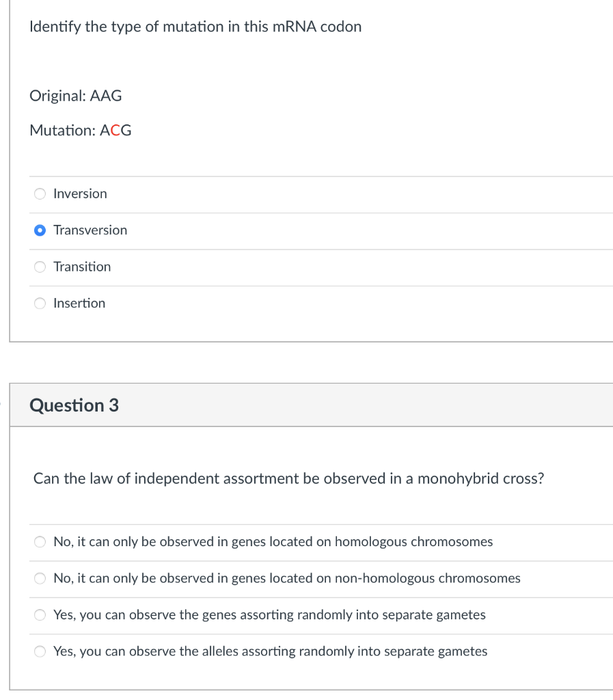The height and width of the screenshot is (700, 613).
Task: Pick radio for 'alleles assorting randomly' answer
Action: (x=40, y=651)
